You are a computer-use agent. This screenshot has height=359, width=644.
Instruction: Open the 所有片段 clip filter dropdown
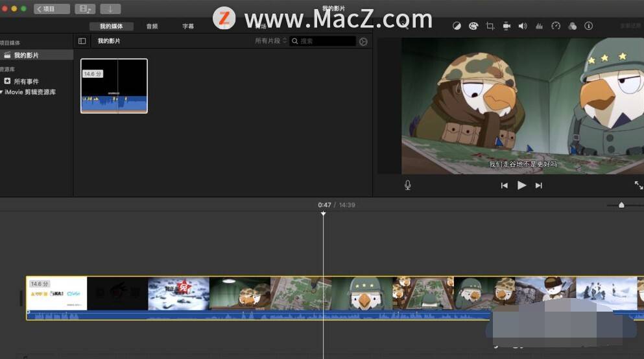click(x=270, y=41)
